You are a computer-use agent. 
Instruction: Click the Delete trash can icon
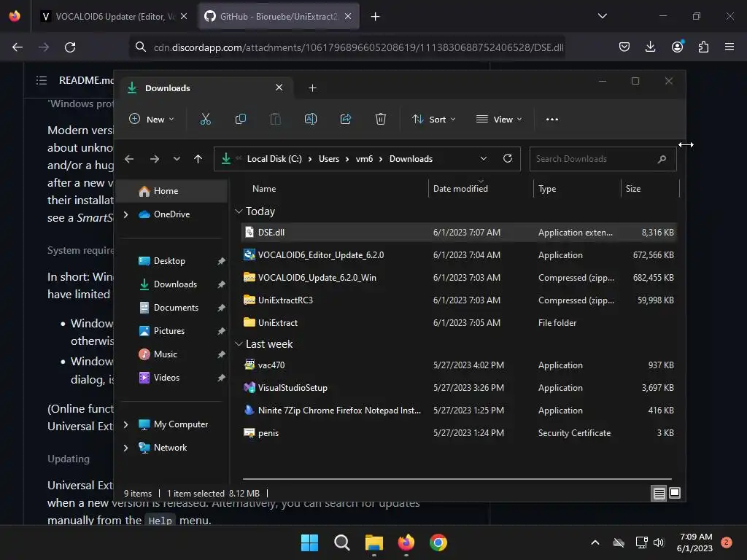381,119
